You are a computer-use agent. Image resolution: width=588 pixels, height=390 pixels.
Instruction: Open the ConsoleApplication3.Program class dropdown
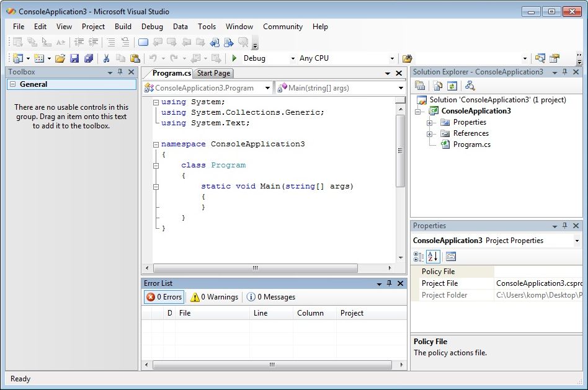pos(267,88)
